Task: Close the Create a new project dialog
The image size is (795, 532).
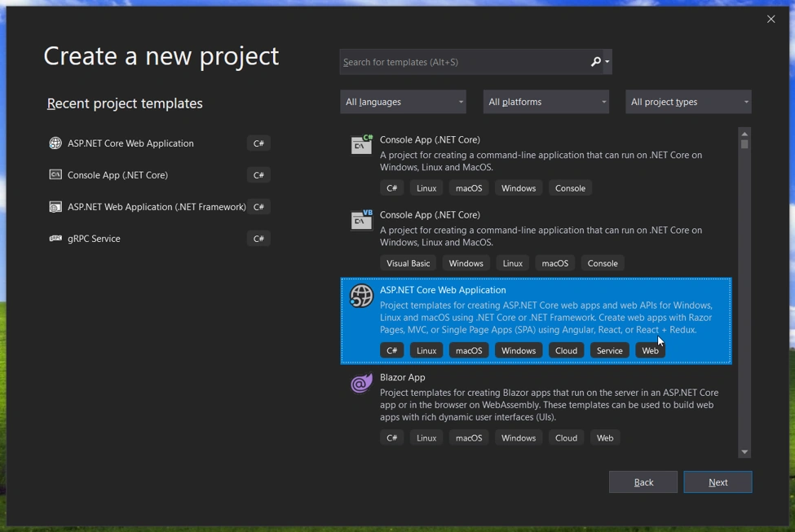Action: tap(771, 20)
